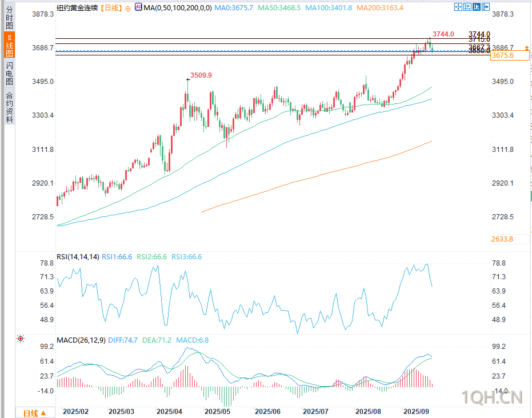532x418 pixels.
Task: Click the orange up arrow by price 3686.7
Action: pos(527,48)
